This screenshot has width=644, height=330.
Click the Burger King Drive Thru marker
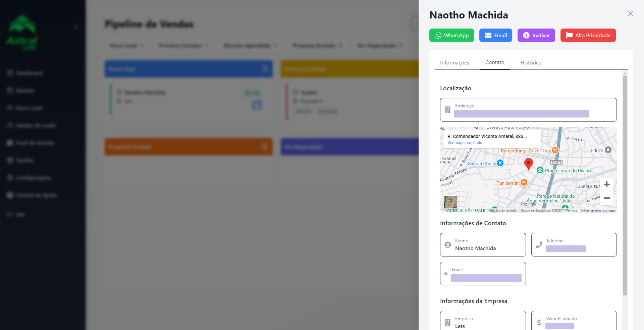point(555,150)
